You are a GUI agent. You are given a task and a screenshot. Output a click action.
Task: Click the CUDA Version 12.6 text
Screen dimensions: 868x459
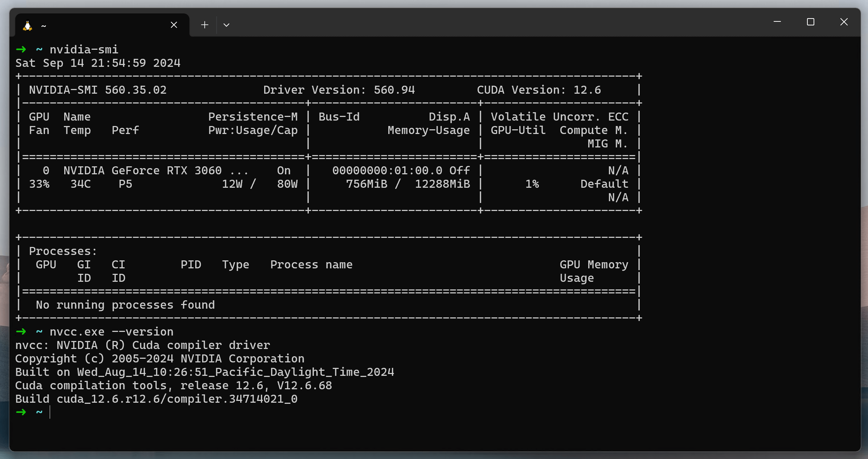tap(539, 90)
